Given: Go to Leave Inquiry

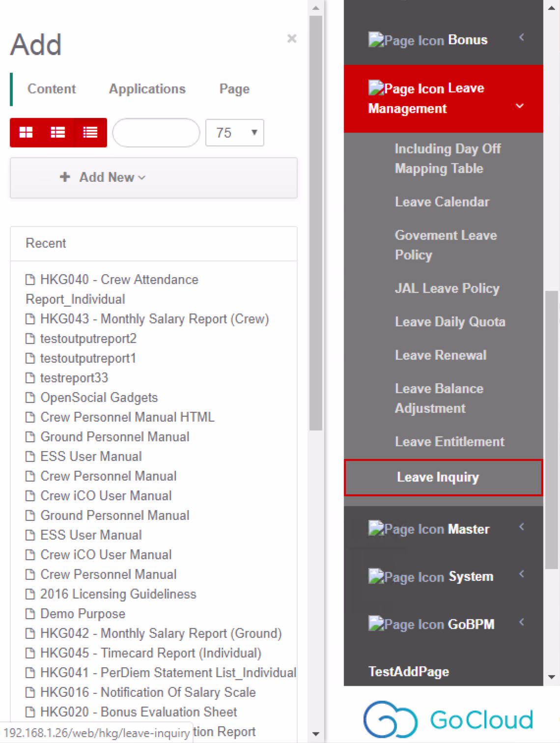Looking at the screenshot, I should [438, 477].
